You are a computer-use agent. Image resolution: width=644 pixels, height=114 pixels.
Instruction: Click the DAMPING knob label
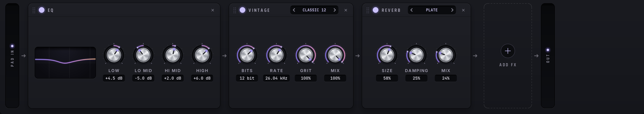tap(416, 71)
